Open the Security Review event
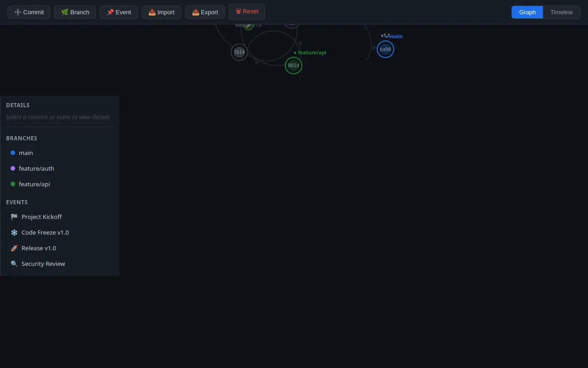 click(60, 264)
